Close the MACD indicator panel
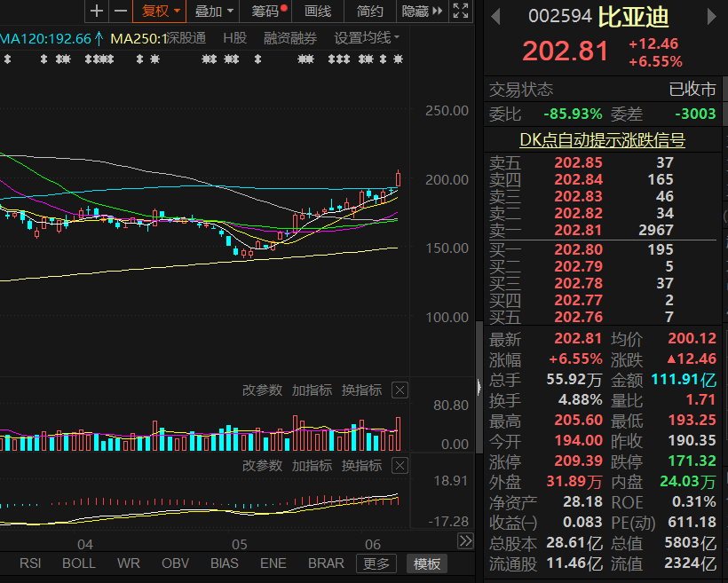Viewport: 728px width, 583px height. click(400, 465)
